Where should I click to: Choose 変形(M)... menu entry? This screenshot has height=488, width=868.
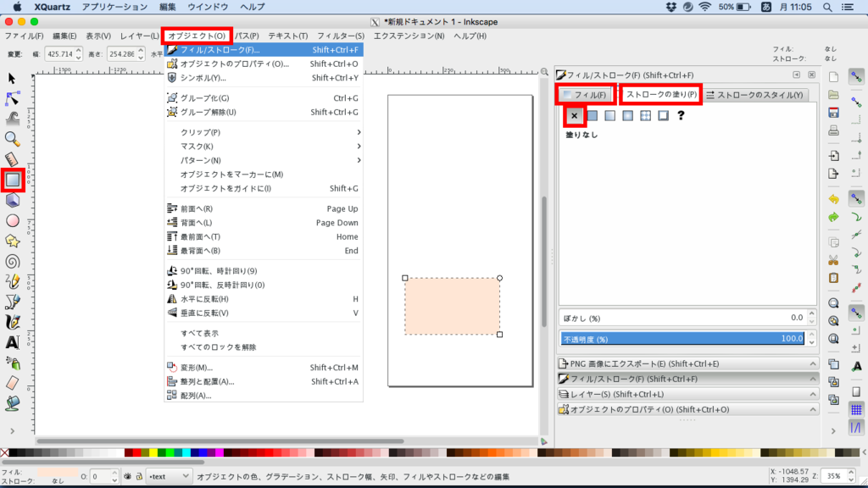[x=264, y=368]
